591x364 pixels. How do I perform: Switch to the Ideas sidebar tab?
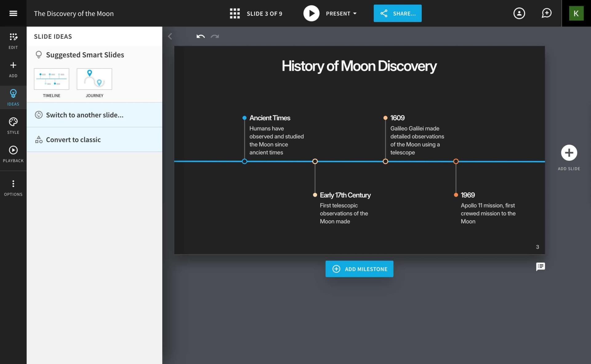tap(13, 97)
